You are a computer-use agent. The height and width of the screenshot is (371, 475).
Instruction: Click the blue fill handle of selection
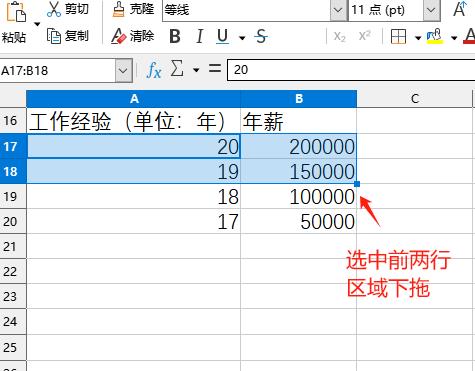coord(357,184)
